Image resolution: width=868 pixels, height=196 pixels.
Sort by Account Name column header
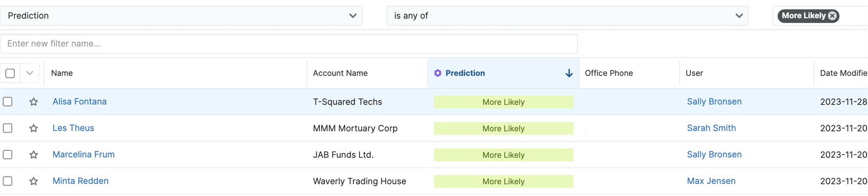point(340,73)
